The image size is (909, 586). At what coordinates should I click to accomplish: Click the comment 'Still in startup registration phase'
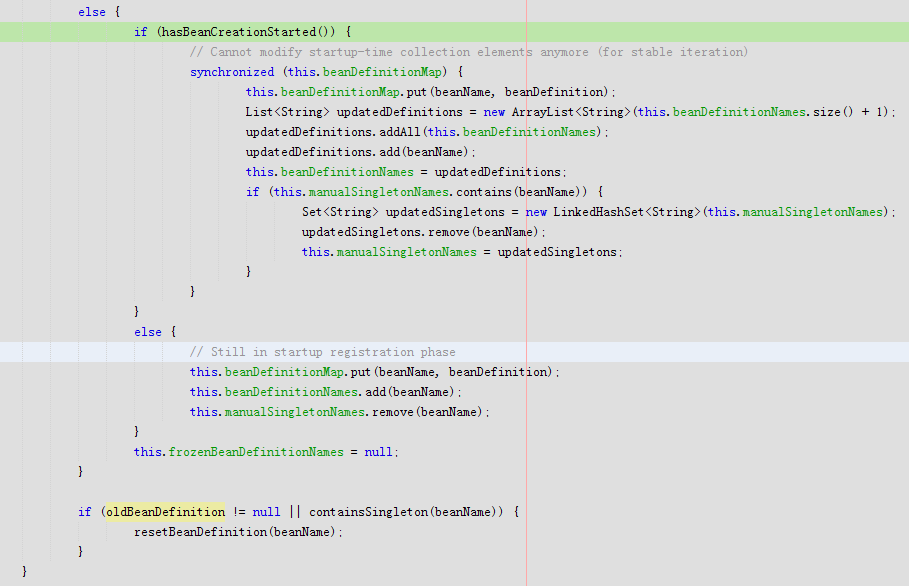322,352
